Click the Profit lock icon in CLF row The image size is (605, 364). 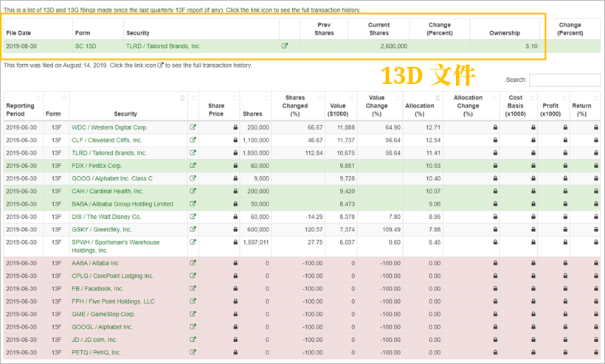565,140
